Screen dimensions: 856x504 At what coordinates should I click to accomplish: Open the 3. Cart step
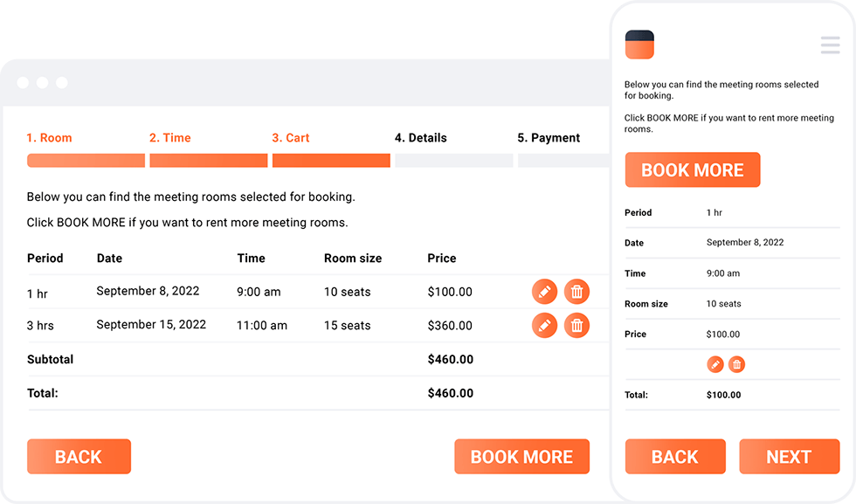290,137
